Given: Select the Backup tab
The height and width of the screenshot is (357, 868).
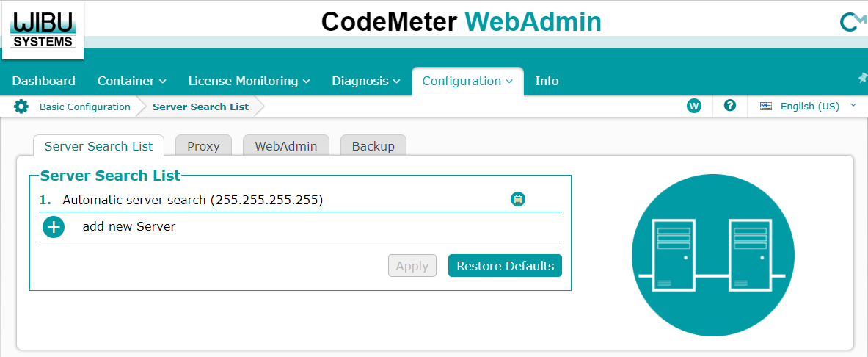Looking at the screenshot, I should [373, 146].
